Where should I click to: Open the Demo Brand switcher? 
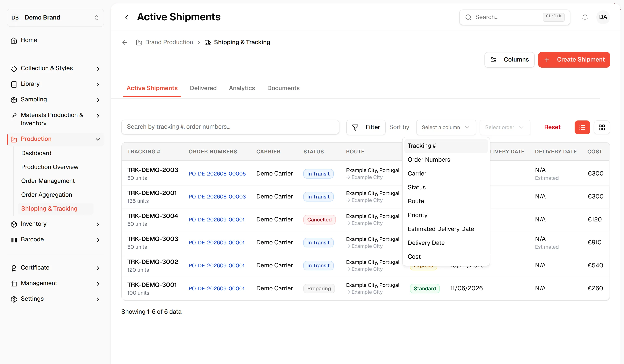click(55, 18)
